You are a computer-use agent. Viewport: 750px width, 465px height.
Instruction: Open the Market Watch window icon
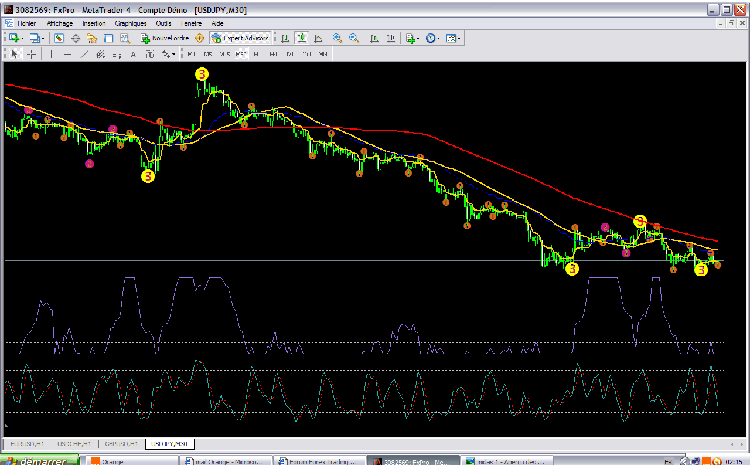tap(59, 38)
